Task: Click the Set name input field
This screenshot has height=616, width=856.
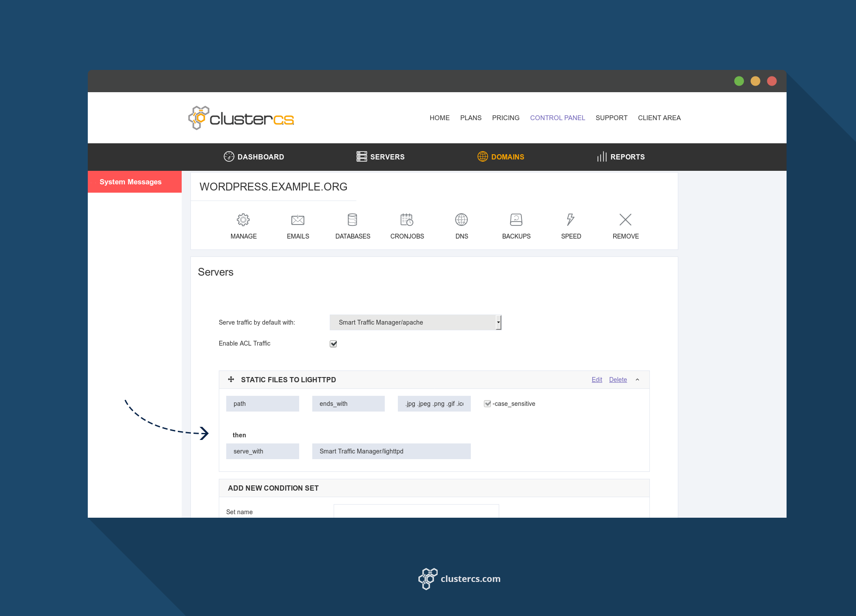Action: 416,512
